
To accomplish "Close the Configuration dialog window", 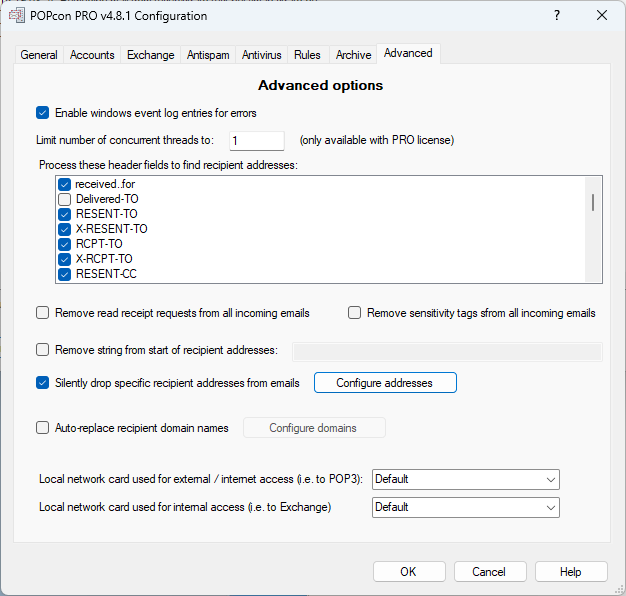I will point(602,16).
